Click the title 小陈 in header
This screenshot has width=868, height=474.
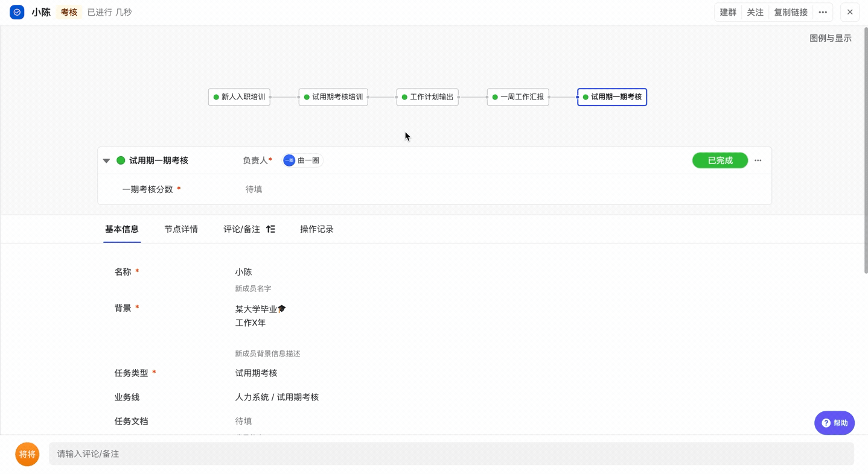(41, 12)
